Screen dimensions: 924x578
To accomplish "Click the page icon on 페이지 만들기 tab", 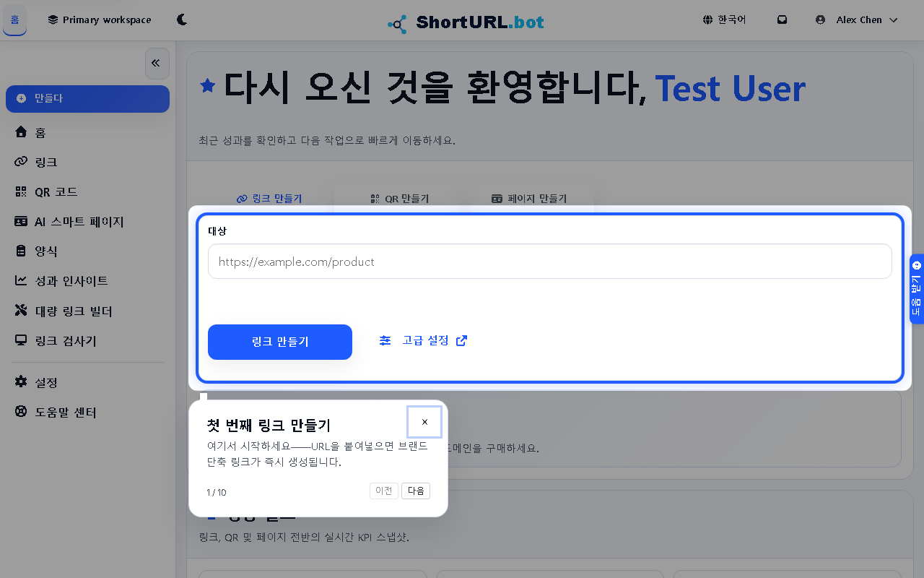I will click(497, 199).
